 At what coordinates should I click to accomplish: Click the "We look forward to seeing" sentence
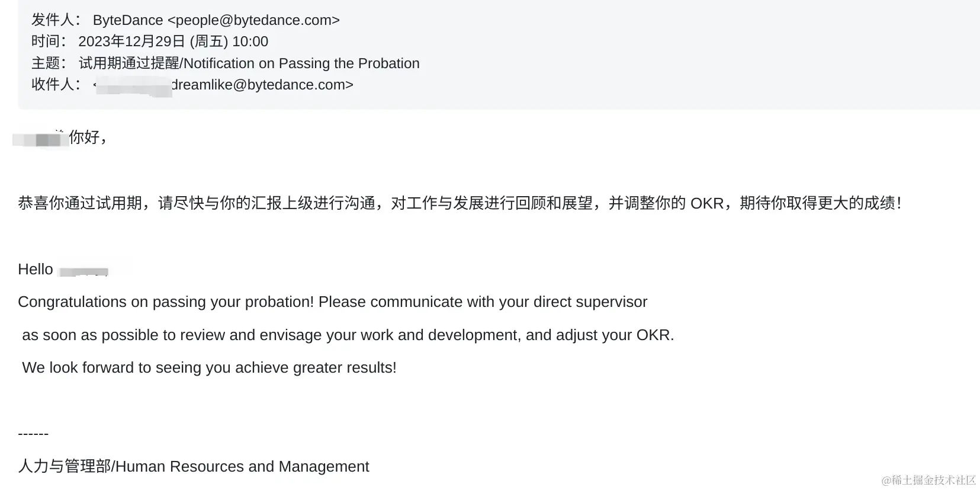tap(209, 368)
